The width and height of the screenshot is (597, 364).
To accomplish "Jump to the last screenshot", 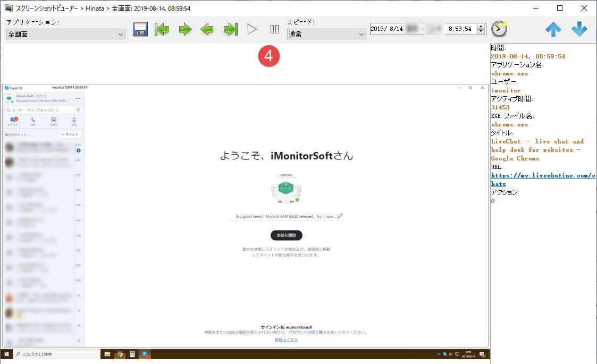I will [231, 29].
